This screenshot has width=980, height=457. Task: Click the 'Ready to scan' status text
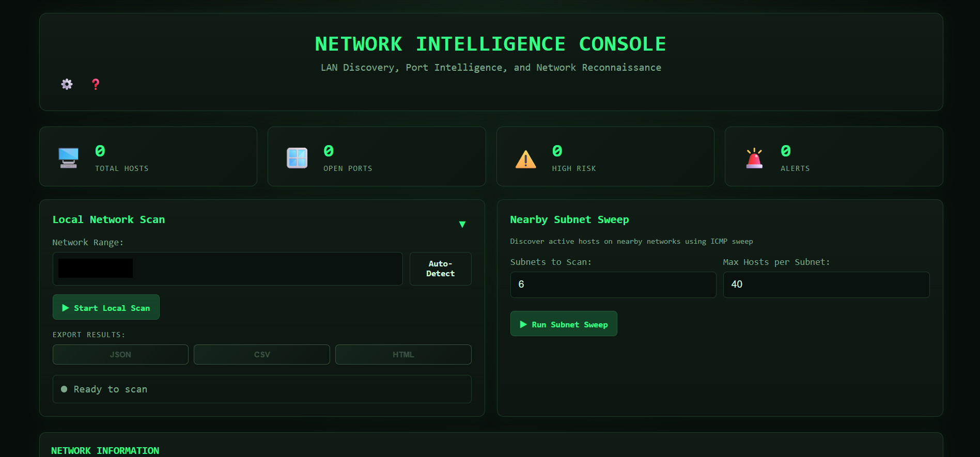(111, 389)
